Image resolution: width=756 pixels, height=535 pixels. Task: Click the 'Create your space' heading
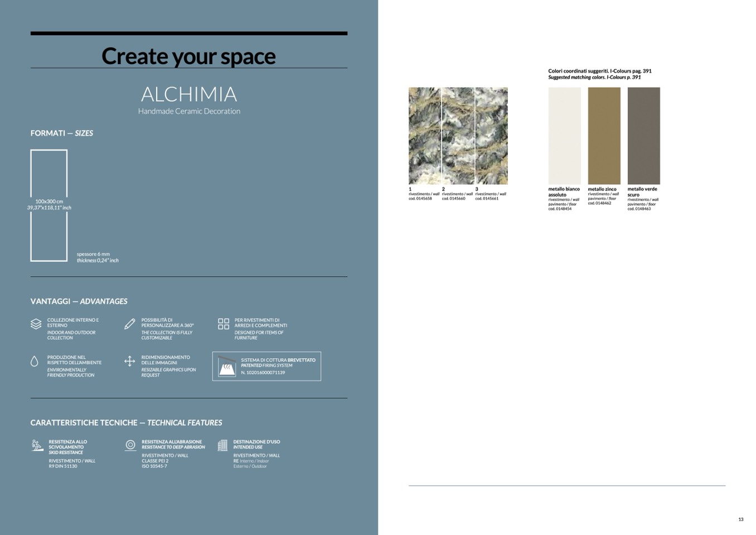[x=188, y=56]
